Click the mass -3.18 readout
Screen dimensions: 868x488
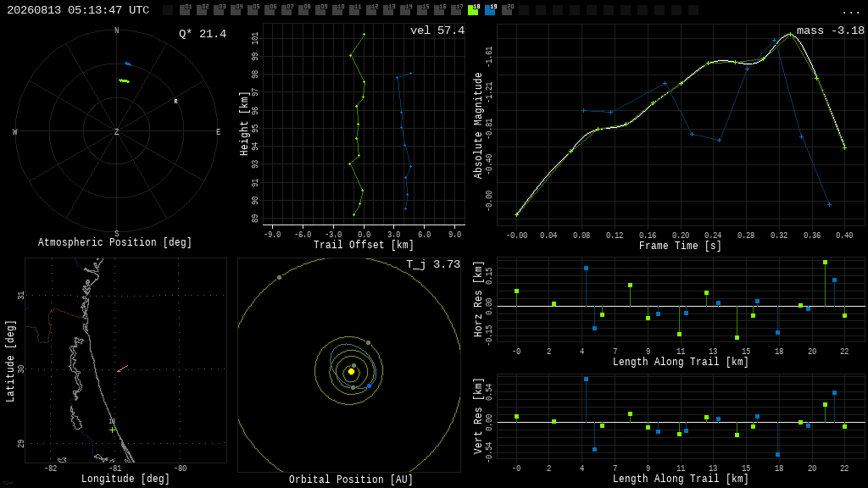tap(831, 30)
